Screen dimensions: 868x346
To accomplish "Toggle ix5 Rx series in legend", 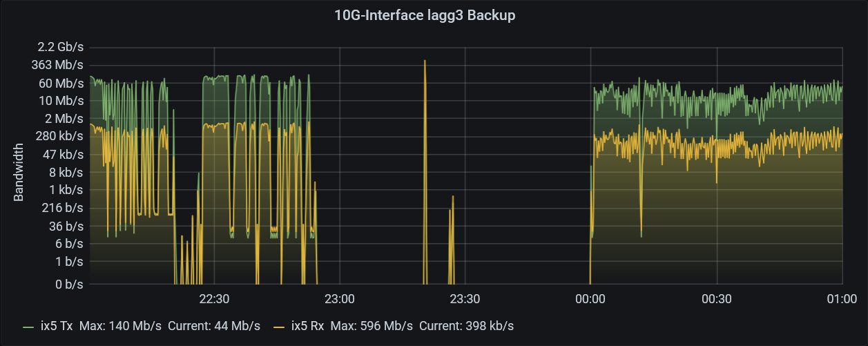I will (x=307, y=325).
